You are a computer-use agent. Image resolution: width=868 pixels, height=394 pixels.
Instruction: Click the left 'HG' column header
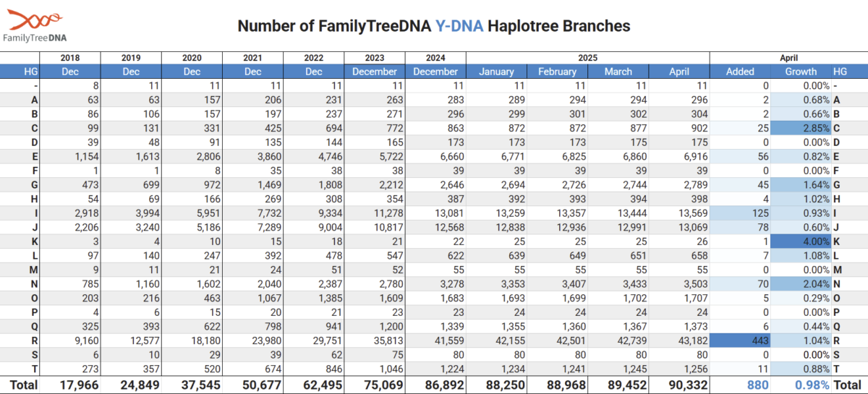(30, 72)
